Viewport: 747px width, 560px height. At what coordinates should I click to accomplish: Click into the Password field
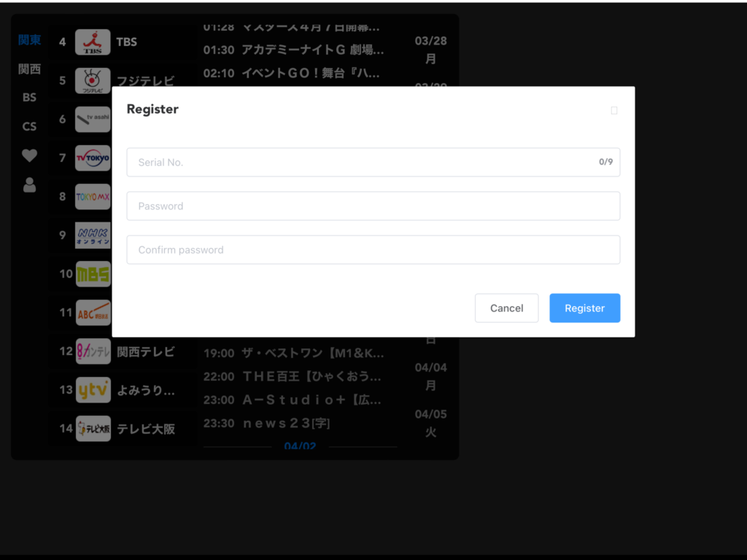[373, 206]
